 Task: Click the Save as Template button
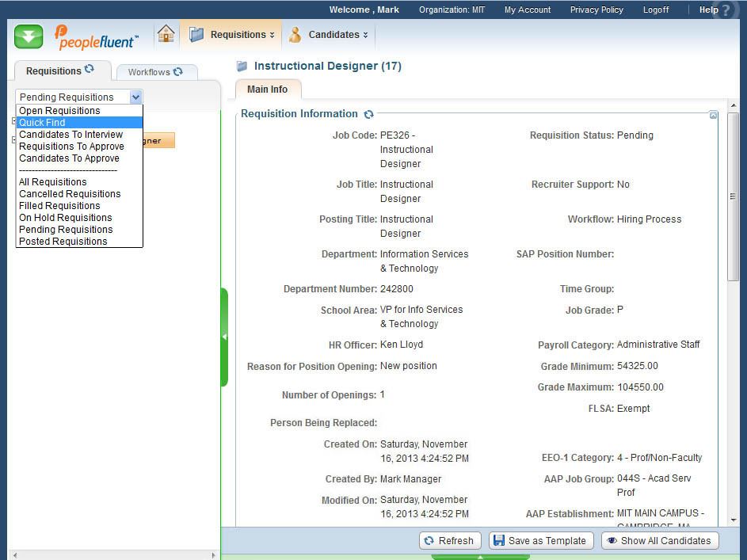point(542,541)
